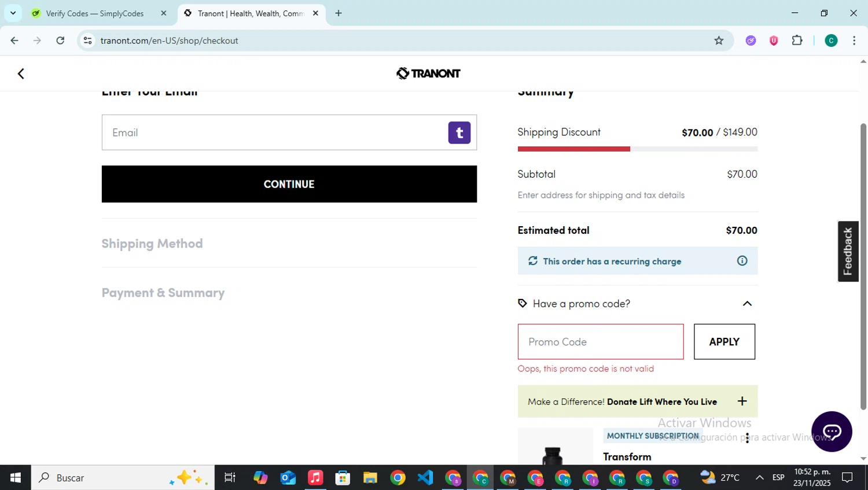The height and width of the screenshot is (490, 868).
Task: Click the CONTINUE button
Action: click(289, 184)
